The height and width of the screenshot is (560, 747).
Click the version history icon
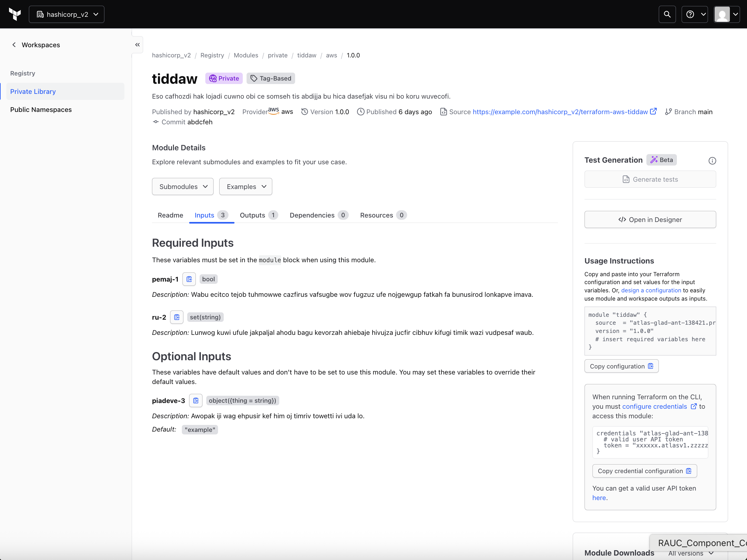click(x=305, y=112)
